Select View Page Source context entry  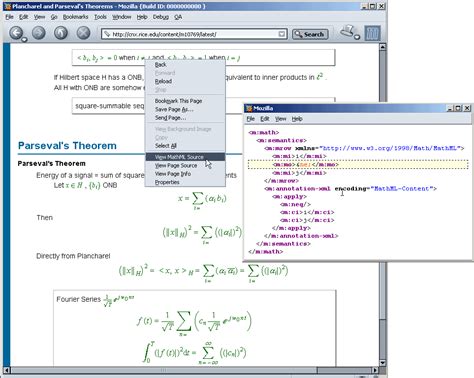pos(185,165)
